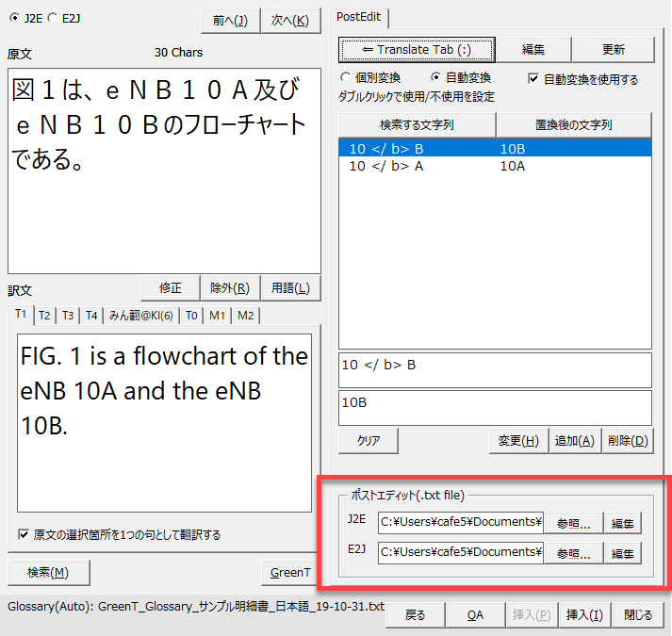The width and height of the screenshot is (672, 636).
Task: Click the Translate Tab (:) button
Action: point(417,50)
